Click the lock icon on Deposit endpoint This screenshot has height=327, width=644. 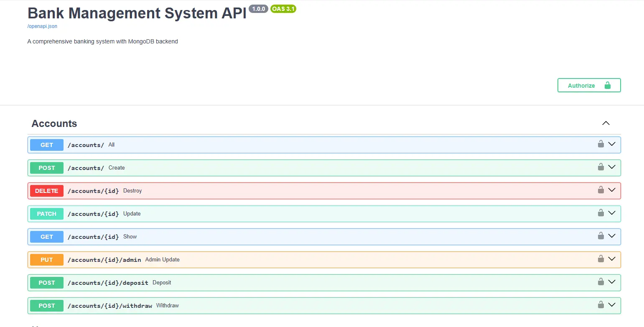point(601,281)
